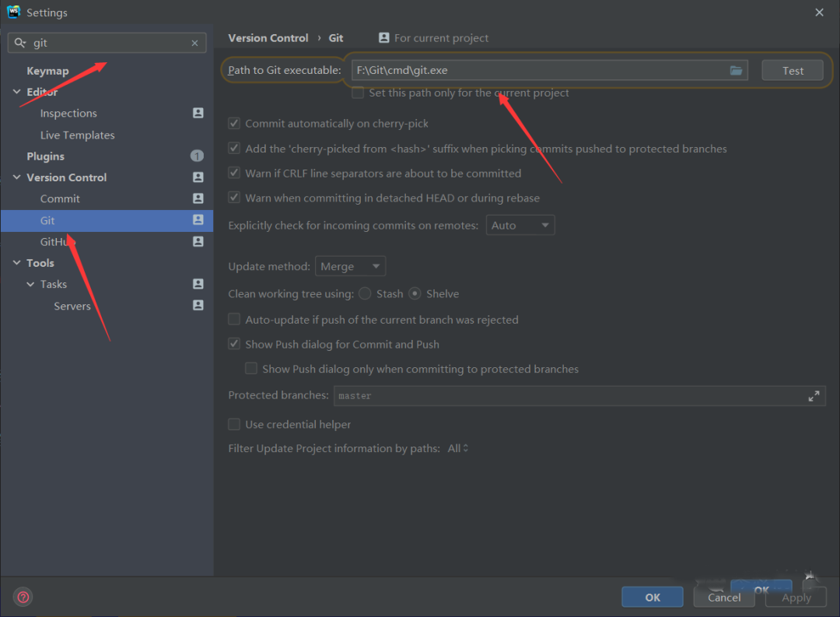Click the Apply button

point(796,598)
